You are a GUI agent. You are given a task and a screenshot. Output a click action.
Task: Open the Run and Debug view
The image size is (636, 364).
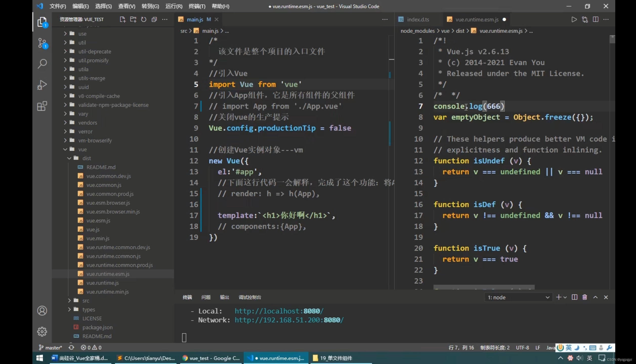click(42, 85)
